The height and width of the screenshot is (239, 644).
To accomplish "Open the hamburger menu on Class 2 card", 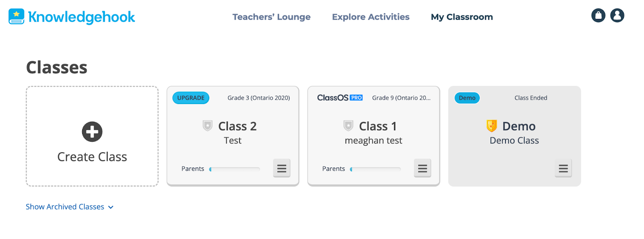I will [282, 168].
